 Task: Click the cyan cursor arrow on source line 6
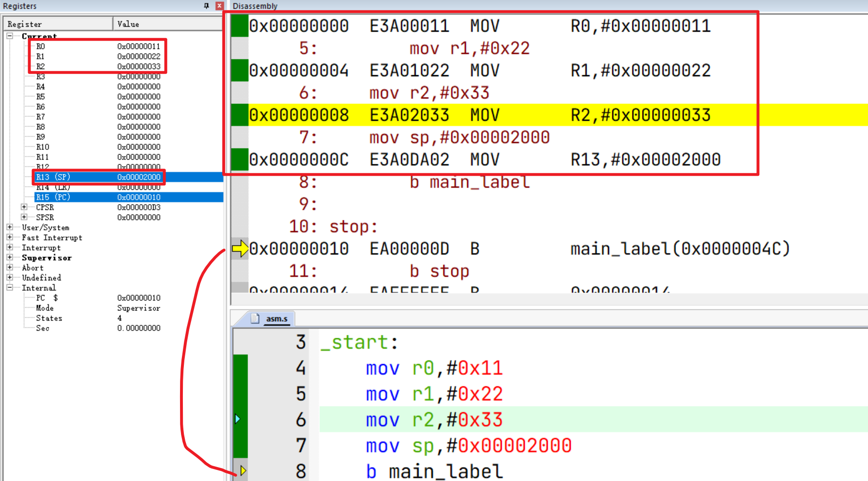click(237, 419)
